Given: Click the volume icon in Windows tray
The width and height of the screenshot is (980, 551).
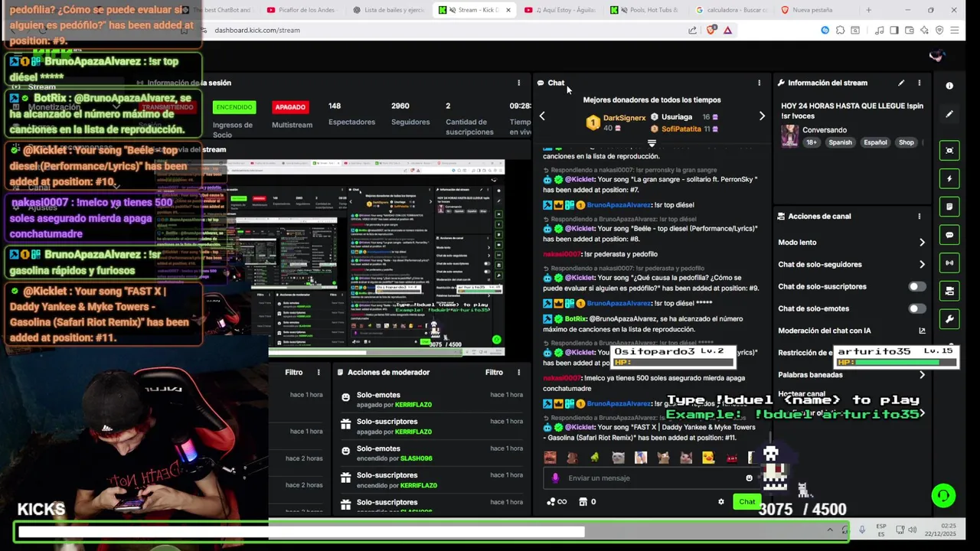Looking at the screenshot, I should [912, 530].
